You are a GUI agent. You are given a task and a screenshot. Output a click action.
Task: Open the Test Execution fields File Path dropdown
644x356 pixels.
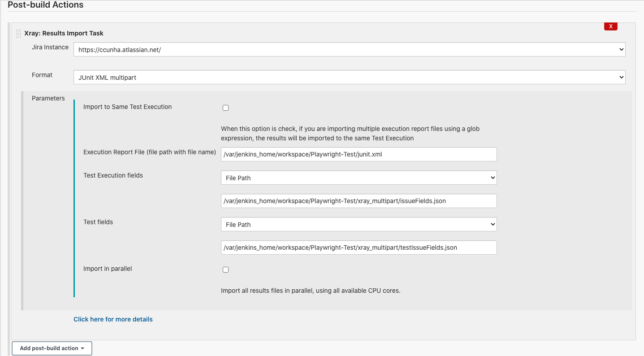point(359,178)
